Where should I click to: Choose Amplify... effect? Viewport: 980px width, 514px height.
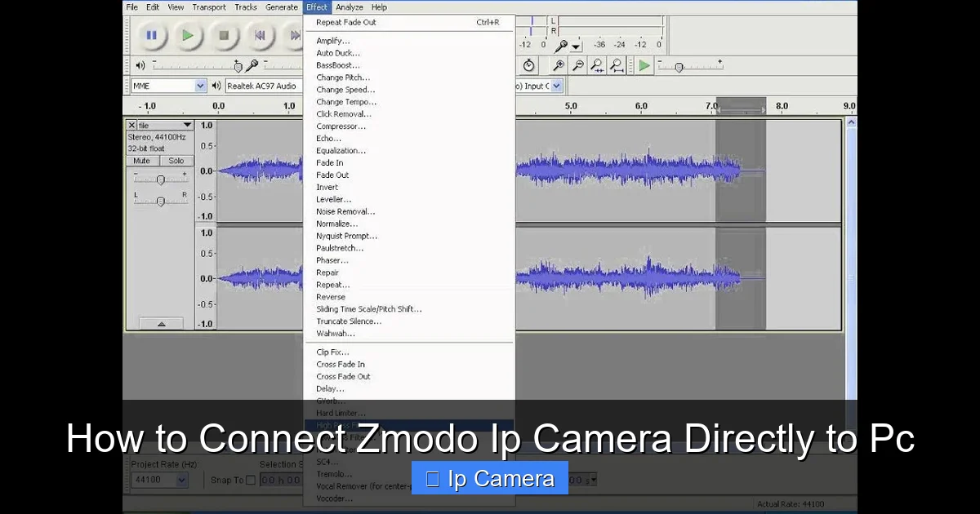[x=409, y=41]
